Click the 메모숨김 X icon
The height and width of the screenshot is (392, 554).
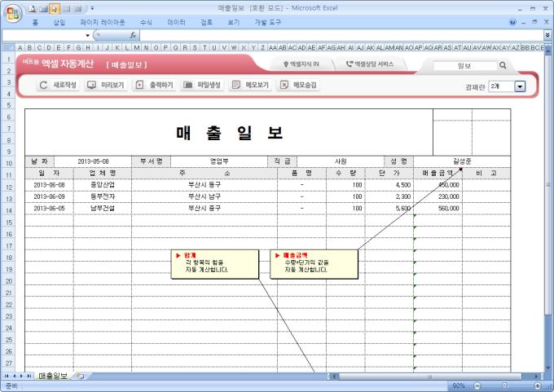(284, 86)
